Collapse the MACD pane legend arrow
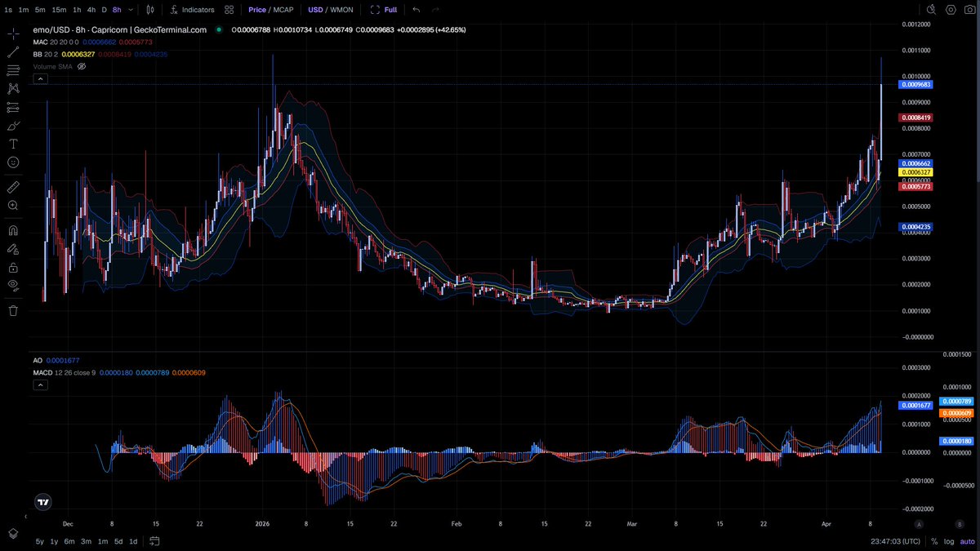This screenshot has width=980, height=551. coord(40,384)
